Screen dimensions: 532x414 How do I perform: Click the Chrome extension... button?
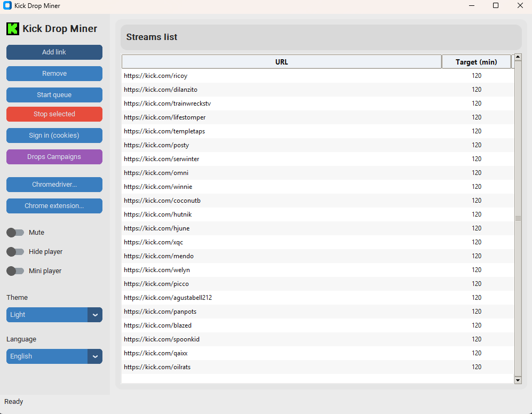click(x=54, y=206)
